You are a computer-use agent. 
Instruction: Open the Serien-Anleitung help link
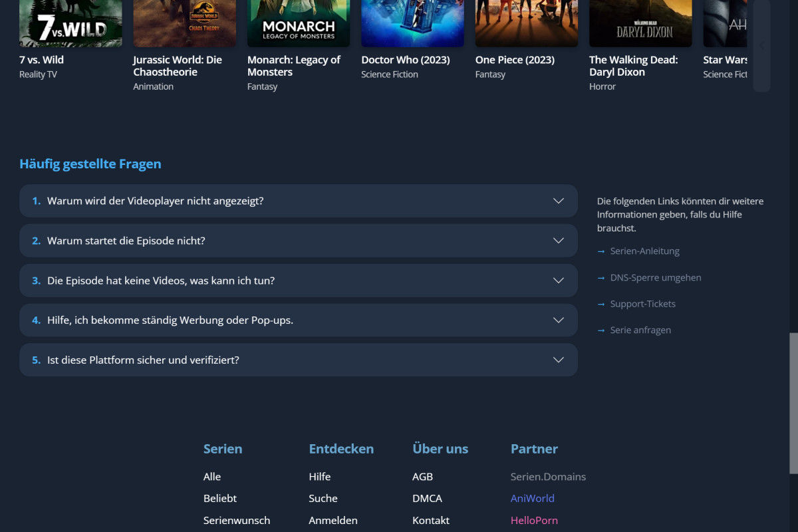click(x=644, y=251)
